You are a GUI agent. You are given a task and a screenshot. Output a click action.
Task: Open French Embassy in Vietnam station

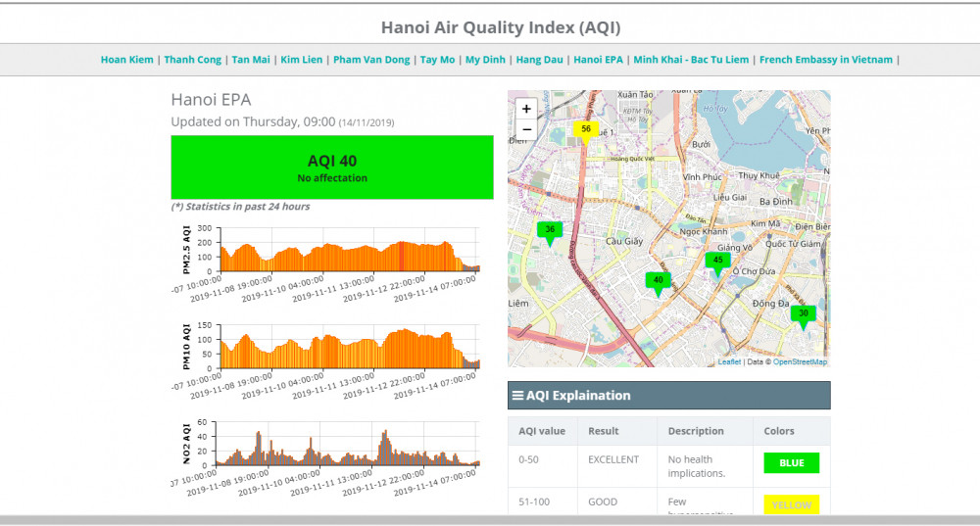pyautogui.click(x=825, y=60)
